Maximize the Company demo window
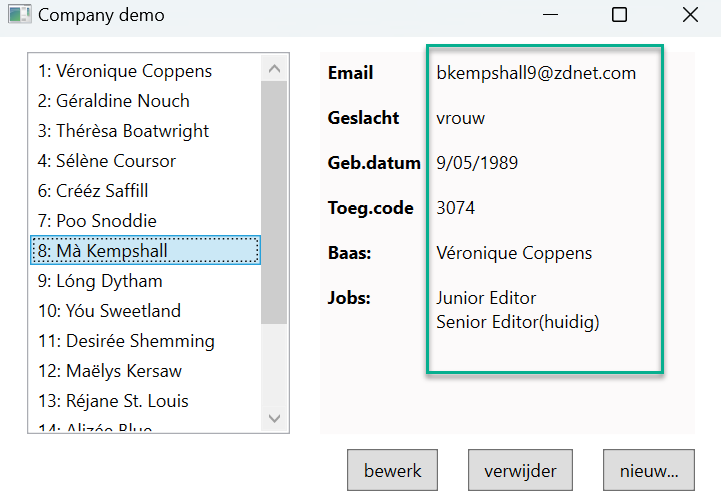The height and width of the screenshot is (500, 721). click(619, 15)
